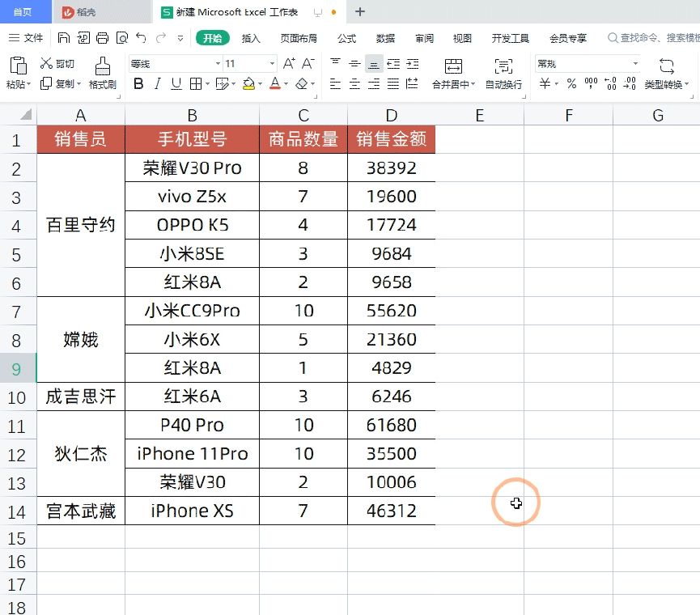Align text right
This screenshot has height=615, width=700.
point(374,83)
